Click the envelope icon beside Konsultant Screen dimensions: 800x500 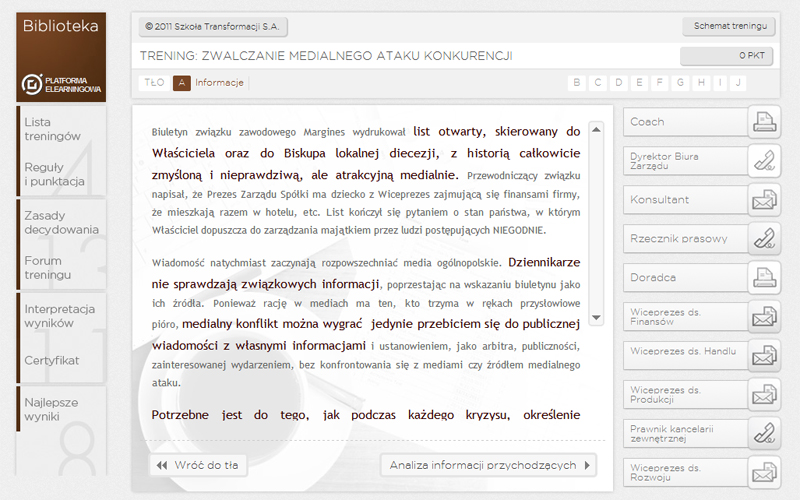tap(764, 199)
